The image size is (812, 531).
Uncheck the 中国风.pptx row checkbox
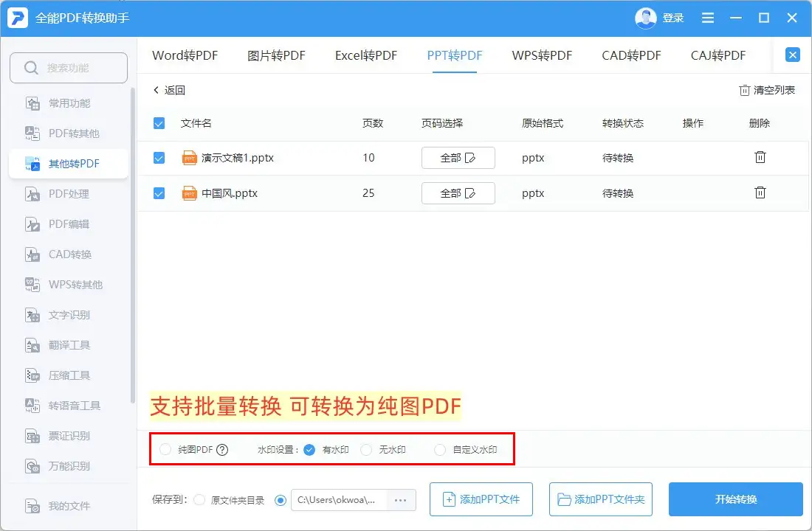(x=159, y=193)
